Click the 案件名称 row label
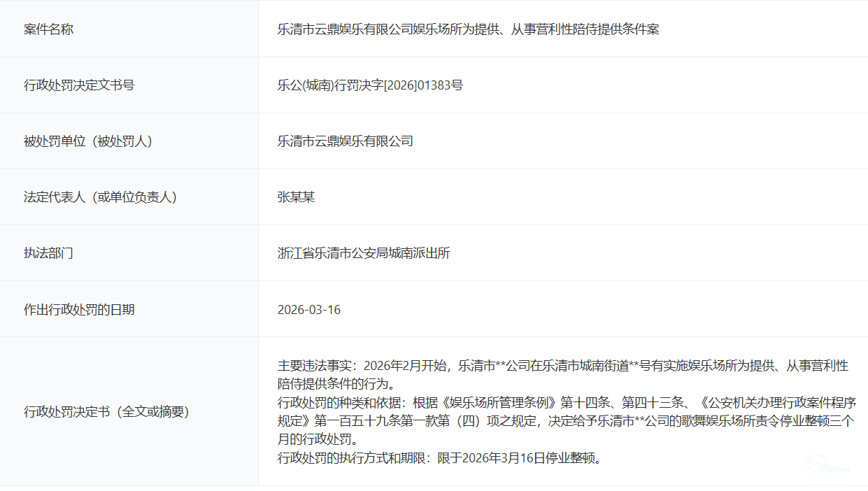This screenshot has height=491, width=868. tap(48, 29)
